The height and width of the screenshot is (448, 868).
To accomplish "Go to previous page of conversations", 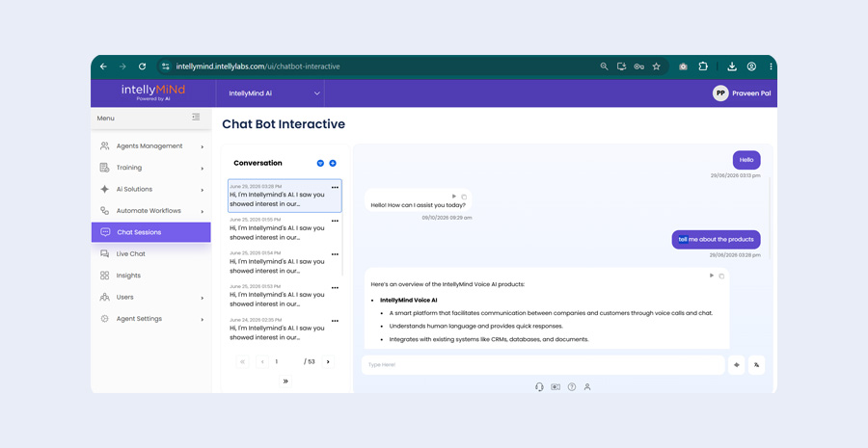I will point(262,361).
